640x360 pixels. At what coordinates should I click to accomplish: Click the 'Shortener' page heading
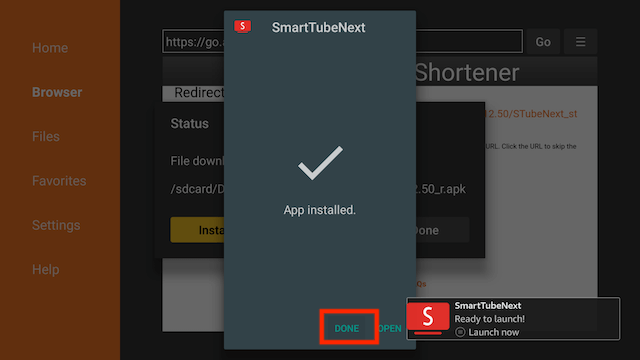click(467, 73)
